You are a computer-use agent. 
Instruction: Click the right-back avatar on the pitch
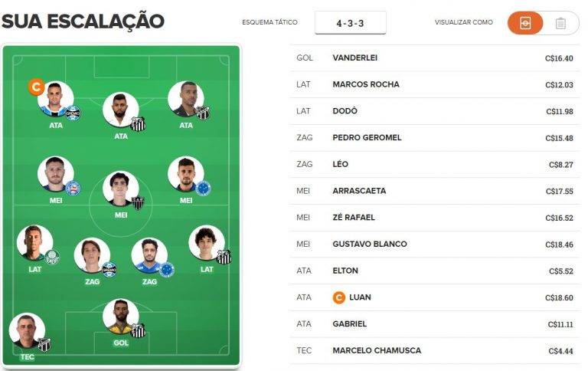[207, 242]
